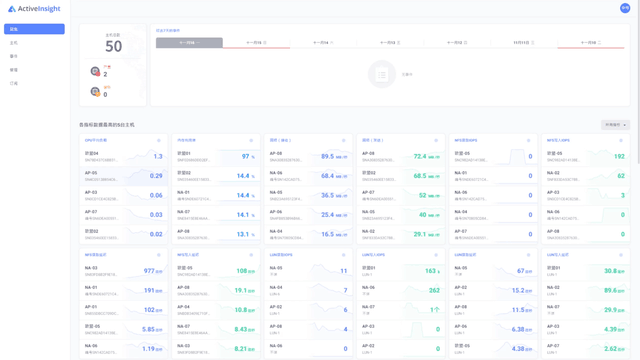Click the NA-02 row with value 62
Image resolution: width=640 pixels, height=360 pixels.
point(586,176)
